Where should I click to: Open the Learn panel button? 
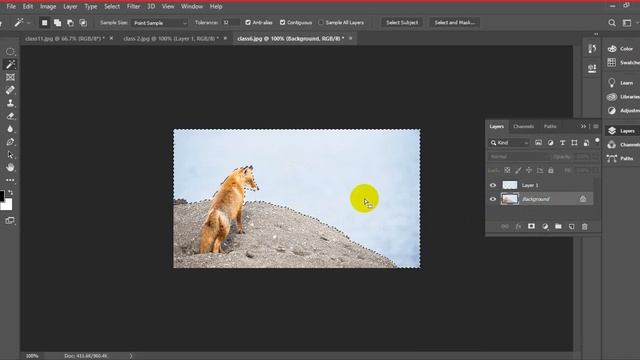621,83
